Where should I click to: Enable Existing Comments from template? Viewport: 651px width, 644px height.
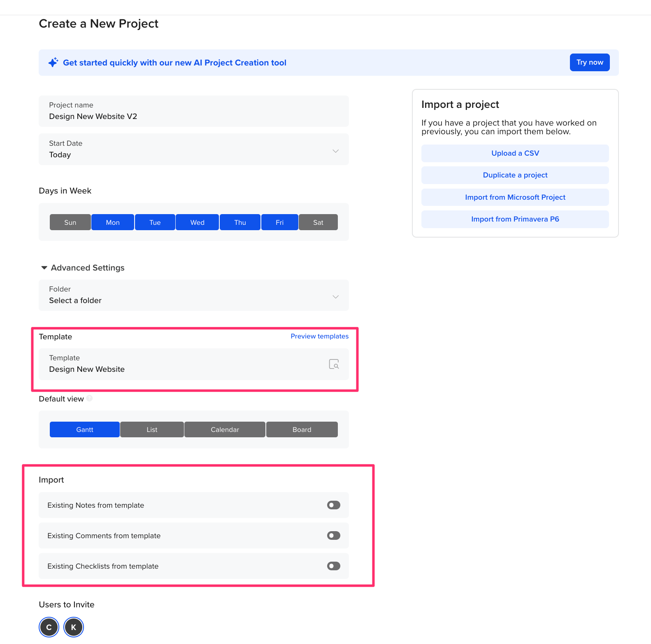(334, 535)
